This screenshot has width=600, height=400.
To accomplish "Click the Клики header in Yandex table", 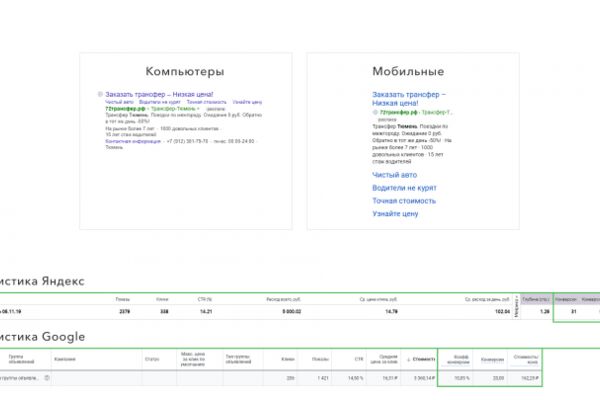I will [x=162, y=299].
